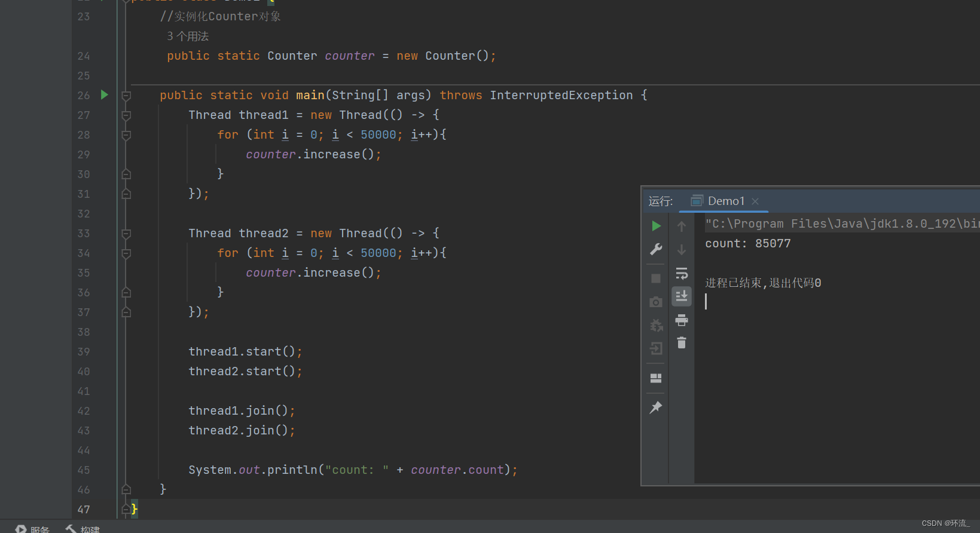
Task: Click fold end marker at line 36
Action: [126, 293]
